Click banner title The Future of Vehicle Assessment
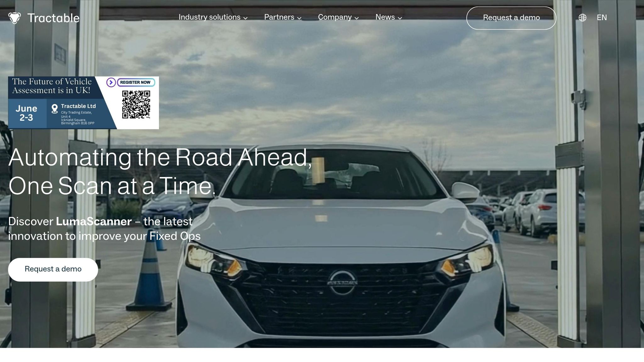This screenshot has width=644, height=362. coord(52,86)
